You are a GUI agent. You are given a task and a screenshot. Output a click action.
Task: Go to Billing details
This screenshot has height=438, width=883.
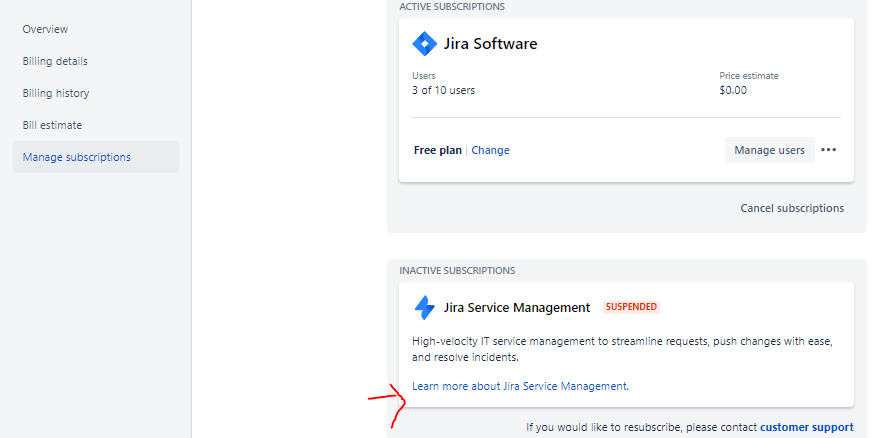55,61
